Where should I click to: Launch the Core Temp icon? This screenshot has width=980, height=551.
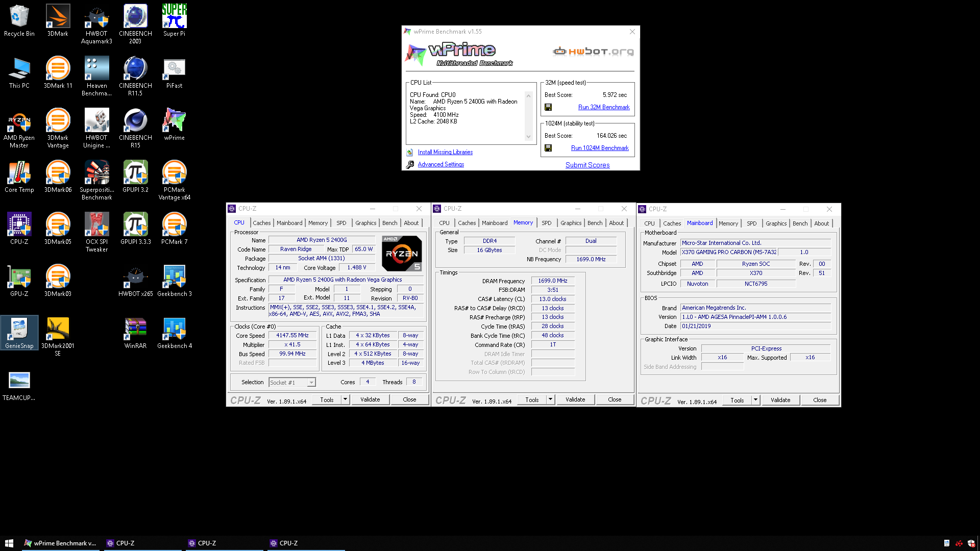click(x=19, y=177)
